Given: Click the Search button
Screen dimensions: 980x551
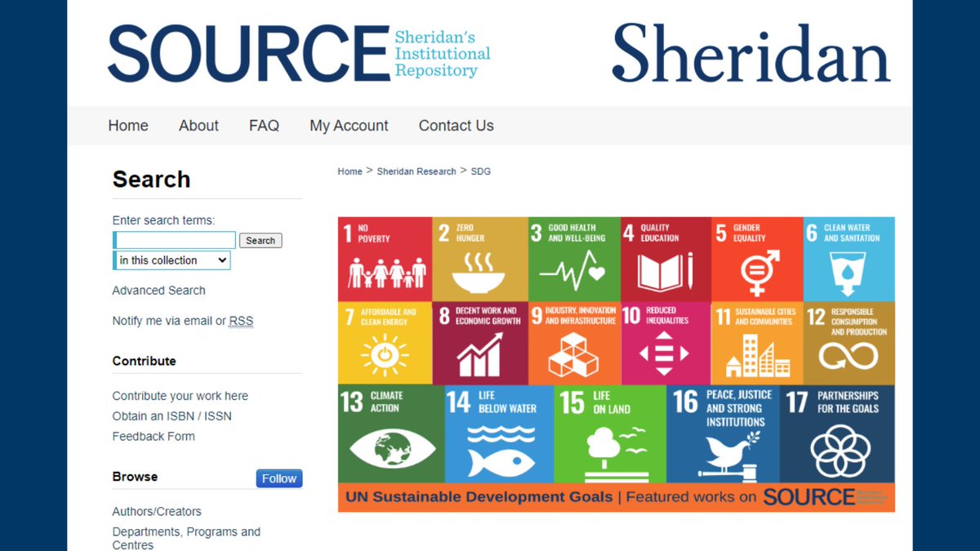Looking at the screenshot, I should pos(261,240).
